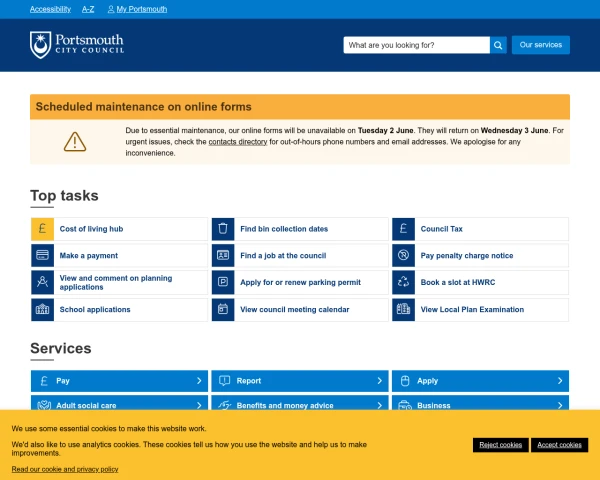The width and height of the screenshot is (600, 480).
Task: Reject cookies in the banner
Action: (x=501, y=445)
